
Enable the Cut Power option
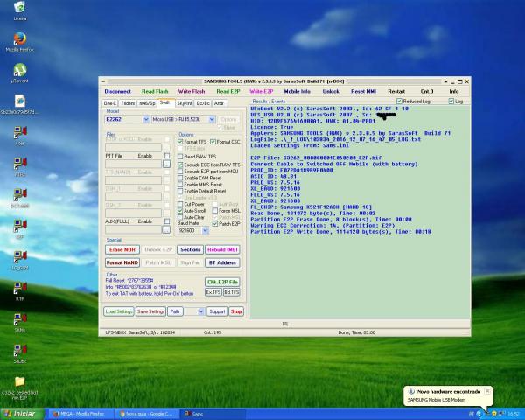coord(180,204)
